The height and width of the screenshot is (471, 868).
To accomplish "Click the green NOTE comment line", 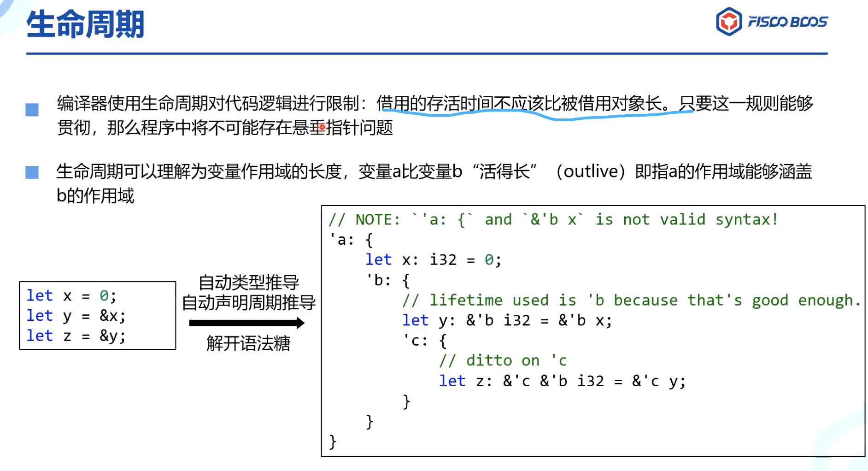I will [553, 219].
